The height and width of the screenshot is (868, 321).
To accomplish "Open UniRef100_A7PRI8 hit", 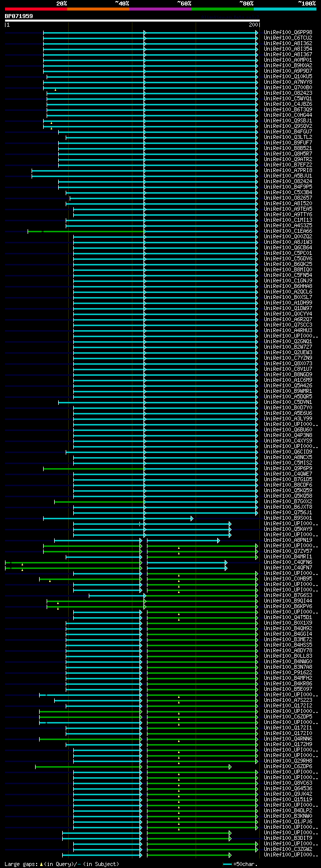I will coord(288,170).
